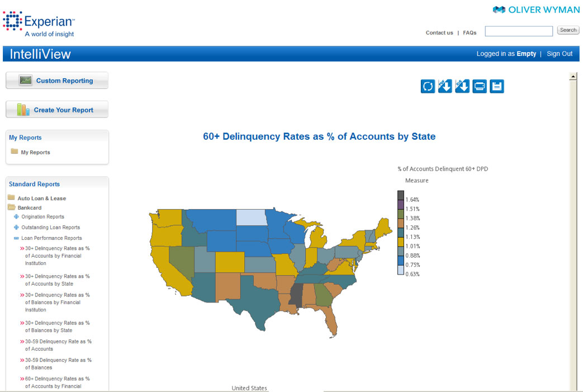This screenshot has width=583, height=392.
Task: Download the report as PDF
Action: pyautogui.click(x=445, y=86)
